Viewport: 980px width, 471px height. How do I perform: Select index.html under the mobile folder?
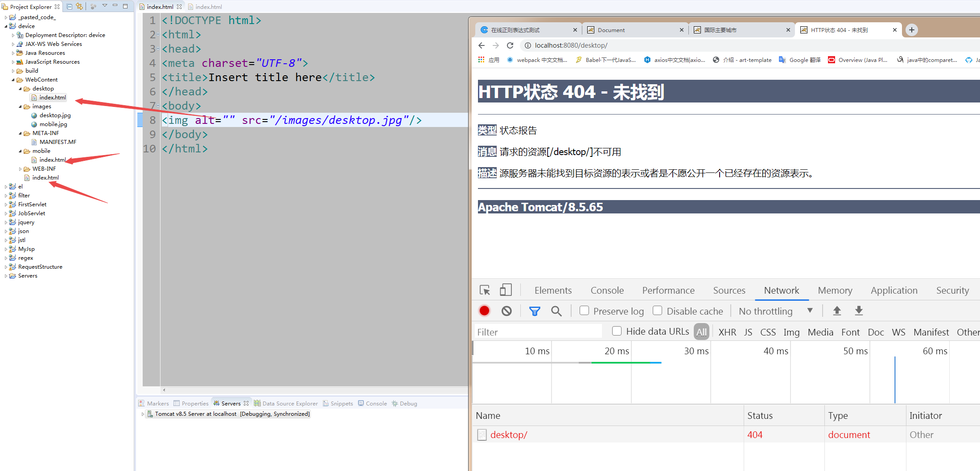coord(53,160)
